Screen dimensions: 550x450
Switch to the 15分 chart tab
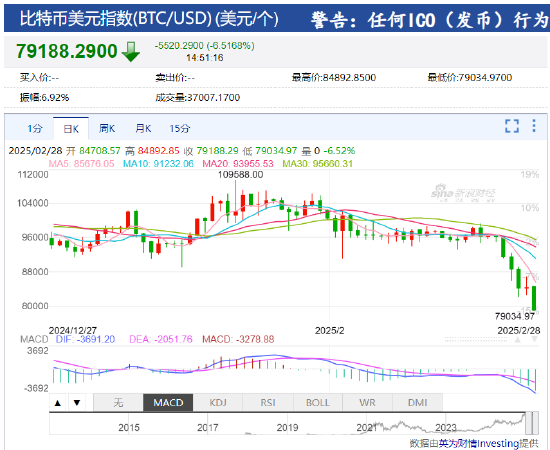coord(180,128)
